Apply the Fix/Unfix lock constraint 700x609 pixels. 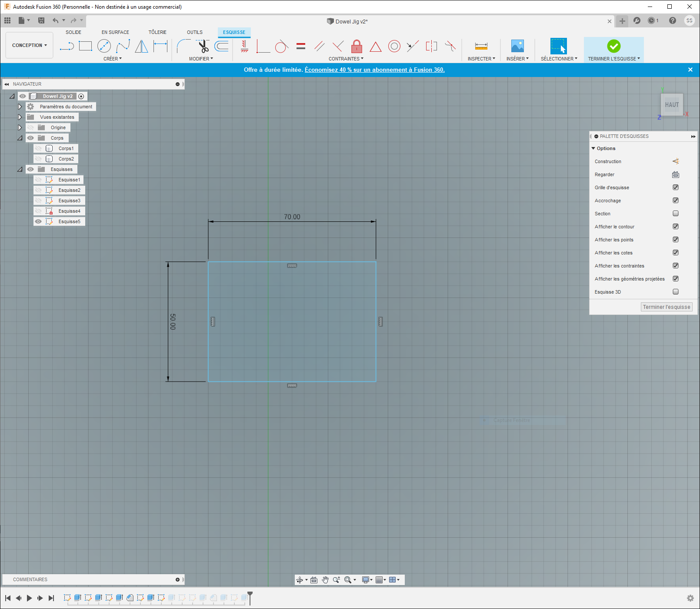357,46
